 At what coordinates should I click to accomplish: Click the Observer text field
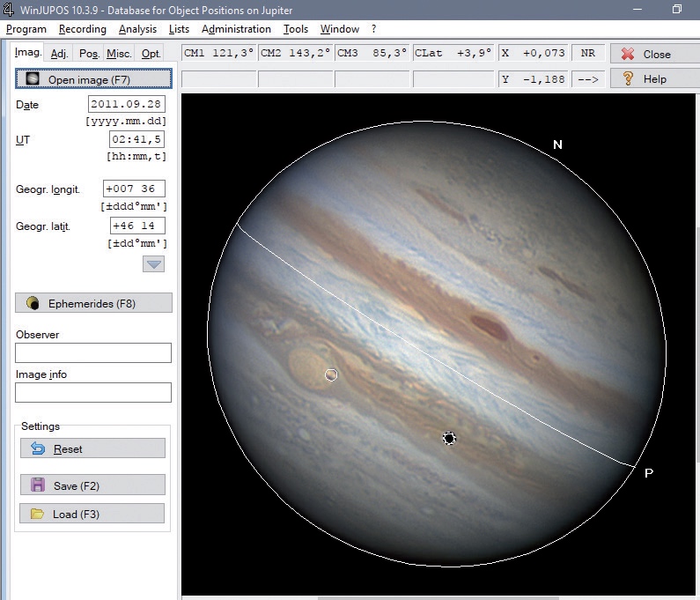click(93, 353)
